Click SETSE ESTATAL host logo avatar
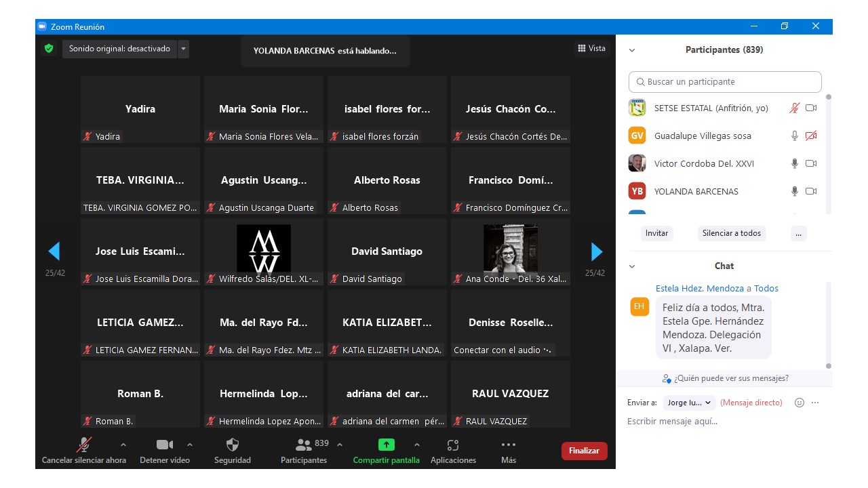868x488 pixels. pos(637,108)
